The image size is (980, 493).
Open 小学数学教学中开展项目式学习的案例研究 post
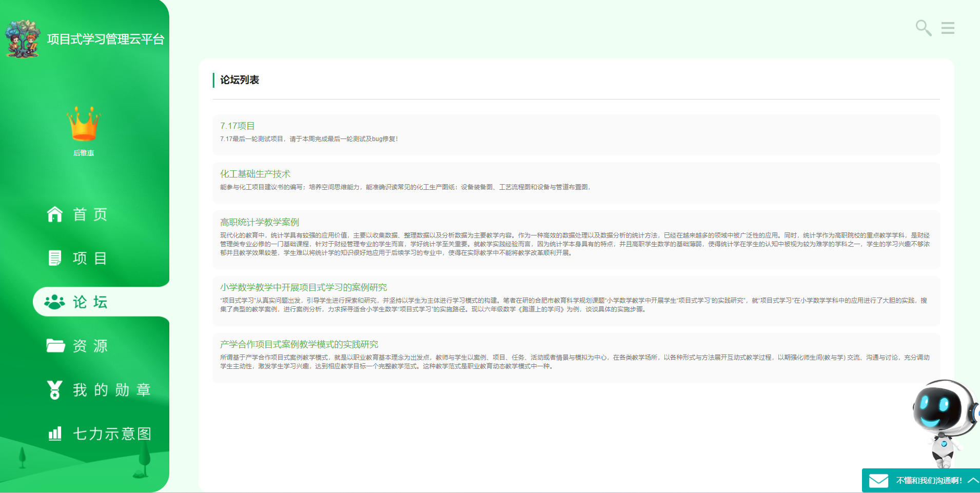[303, 287]
